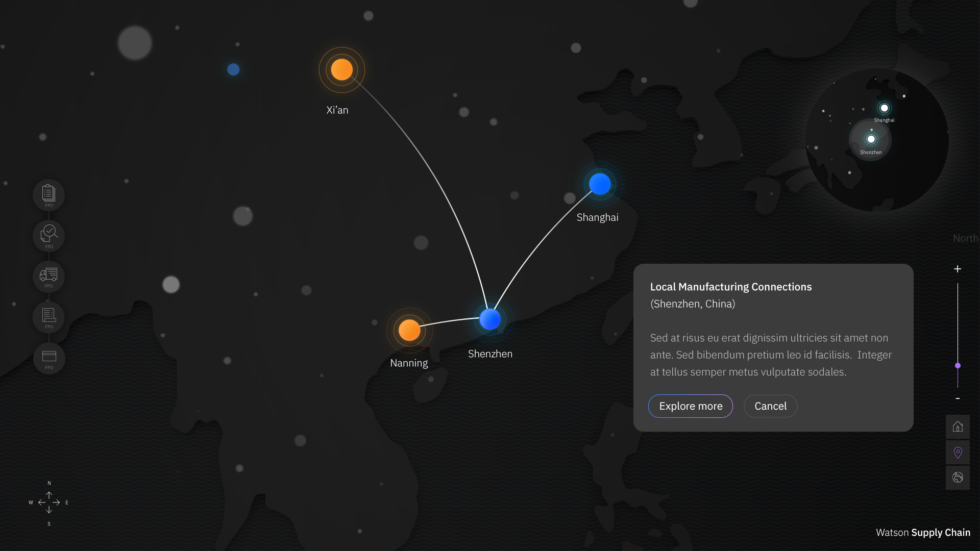Image resolution: width=980 pixels, height=551 pixels.
Task: Open the clipboard checklist sidebar icon
Action: [x=48, y=194]
